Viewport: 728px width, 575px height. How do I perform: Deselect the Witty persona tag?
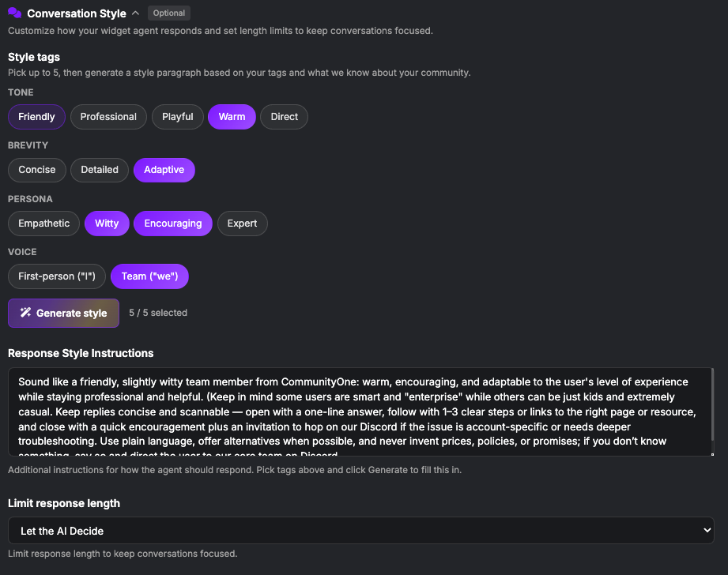(x=107, y=224)
